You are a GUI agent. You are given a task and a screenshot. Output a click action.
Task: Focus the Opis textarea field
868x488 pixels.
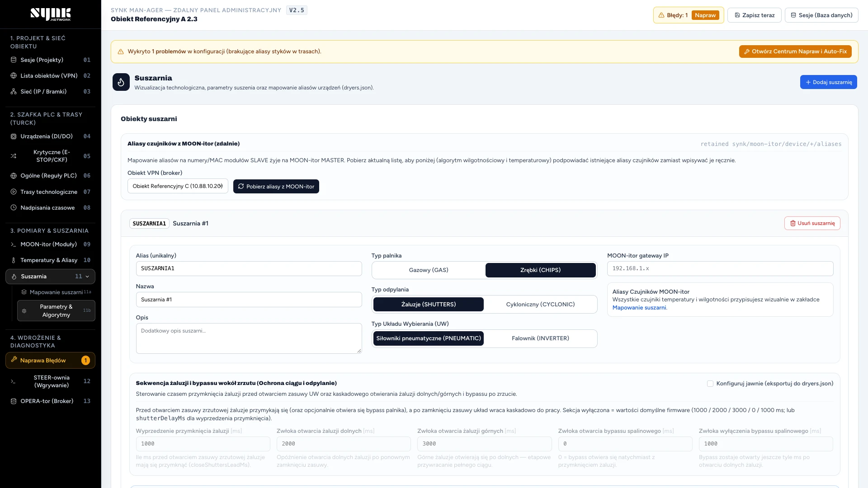[x=249, y=338]
